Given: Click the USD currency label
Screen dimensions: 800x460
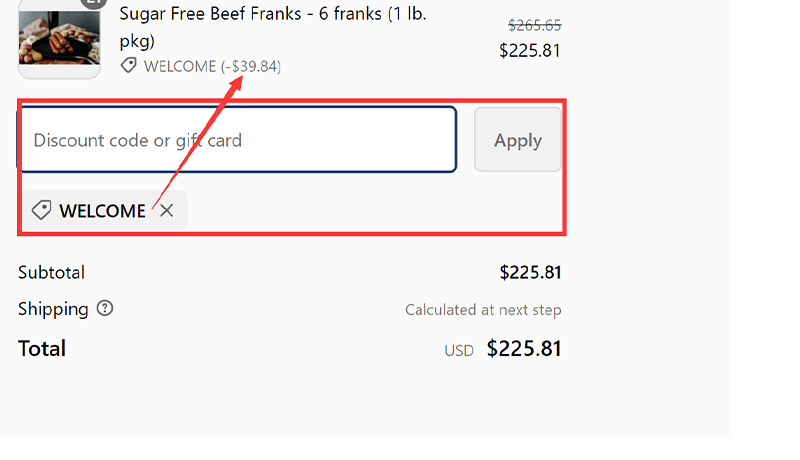Looking at the screenshot, I should (x=459, y=351).
